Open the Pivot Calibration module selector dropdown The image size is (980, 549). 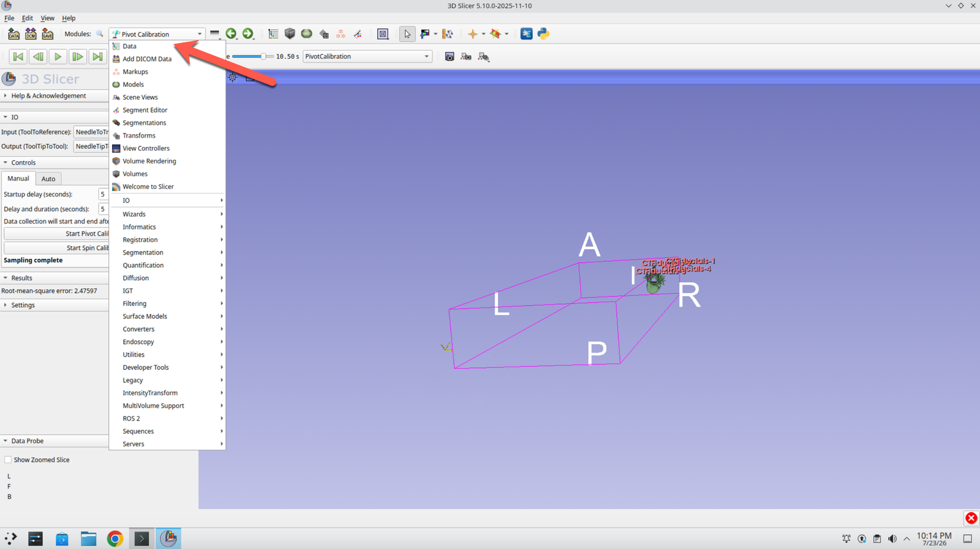(x=157, y=34)
